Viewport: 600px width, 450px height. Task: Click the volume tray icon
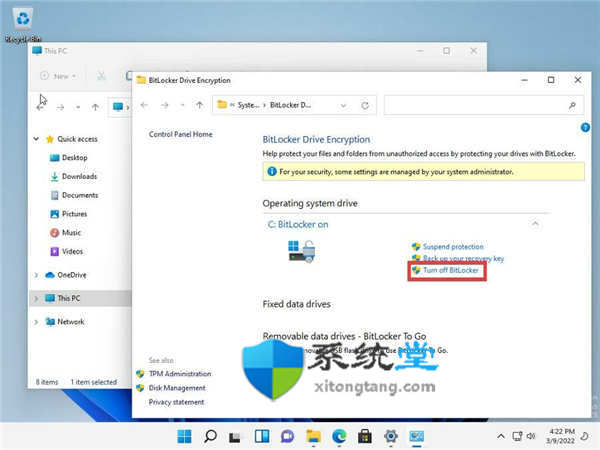tap(531, 436)
